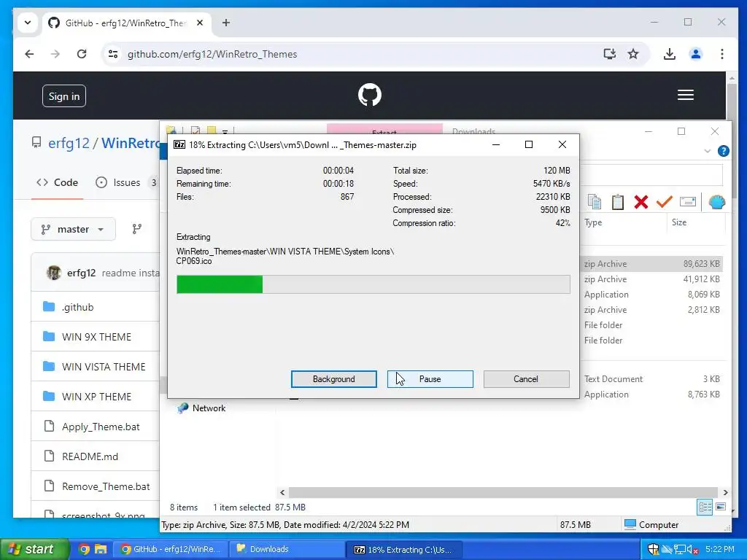Cancel the 7-Zip extraction
The width and height of the screenshot is (747, 560).
[x=526, y=379]
